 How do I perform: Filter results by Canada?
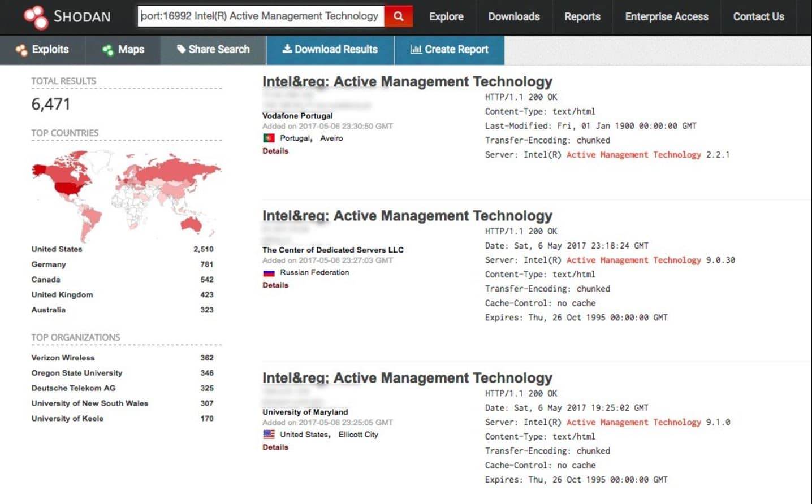click(46, 280)
